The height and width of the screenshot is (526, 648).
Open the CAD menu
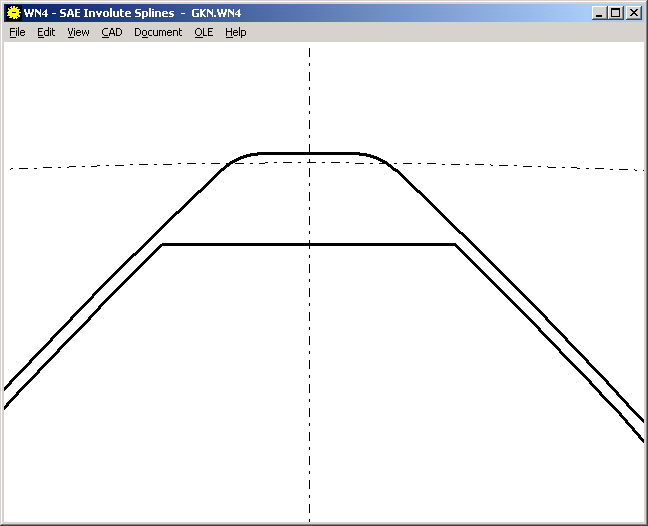pos(112,32)
